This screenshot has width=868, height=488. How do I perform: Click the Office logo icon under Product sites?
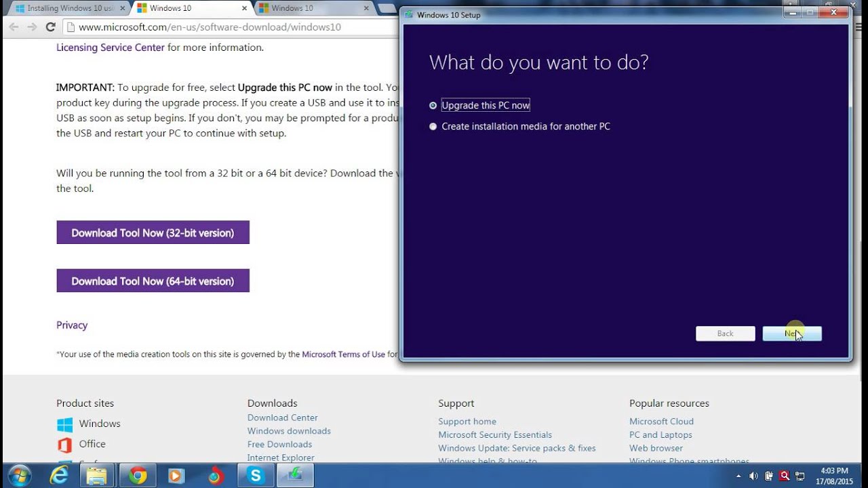coord(64,445)
